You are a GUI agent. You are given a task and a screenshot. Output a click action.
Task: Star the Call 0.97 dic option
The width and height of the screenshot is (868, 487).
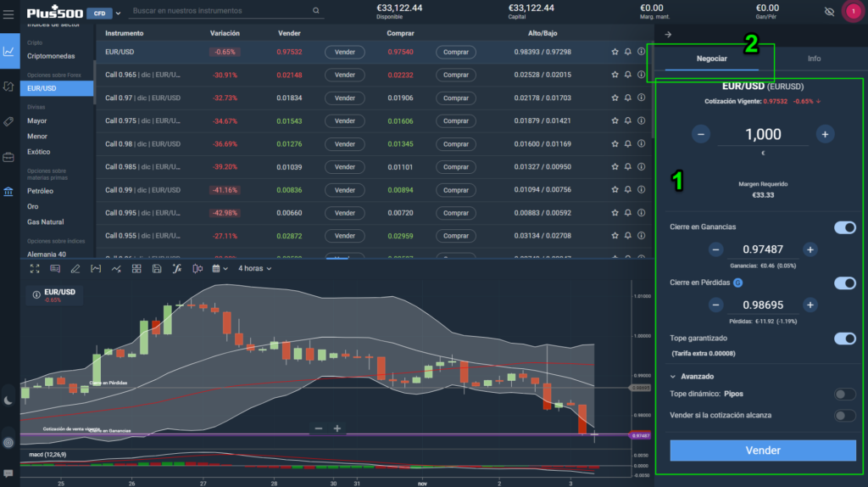click(615, 98)
